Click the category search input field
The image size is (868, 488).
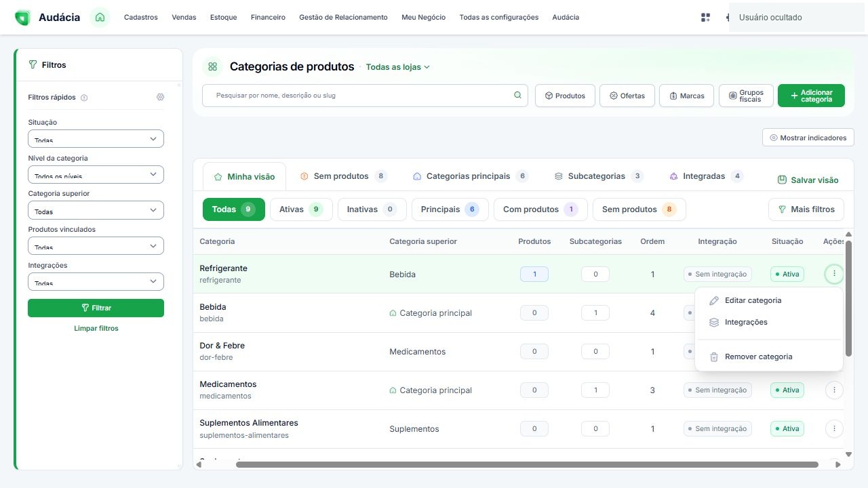point(365,96)
